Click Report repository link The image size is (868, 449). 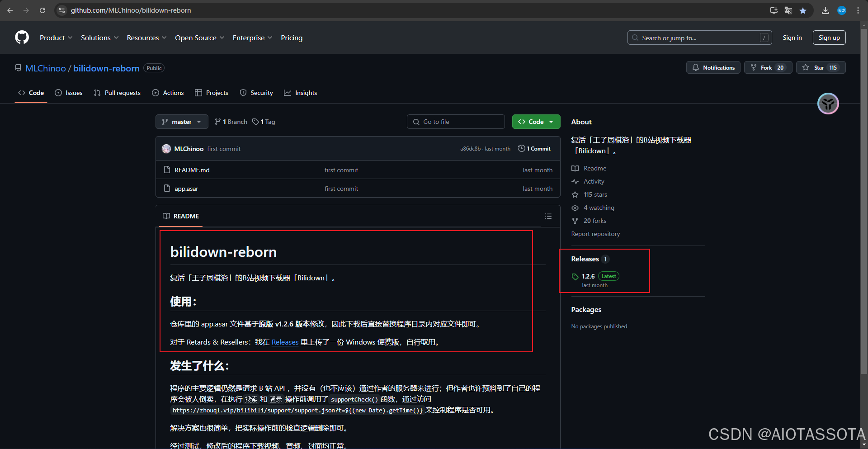595,234
